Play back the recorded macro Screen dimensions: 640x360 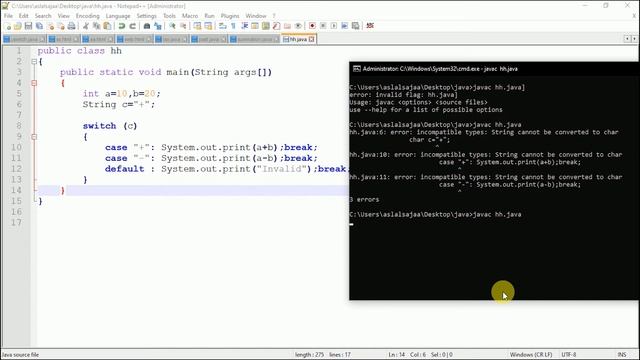[334, 26]
